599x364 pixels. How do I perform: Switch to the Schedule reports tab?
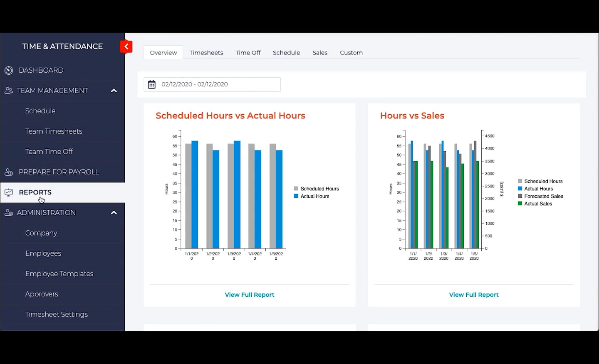pos(286,53)
